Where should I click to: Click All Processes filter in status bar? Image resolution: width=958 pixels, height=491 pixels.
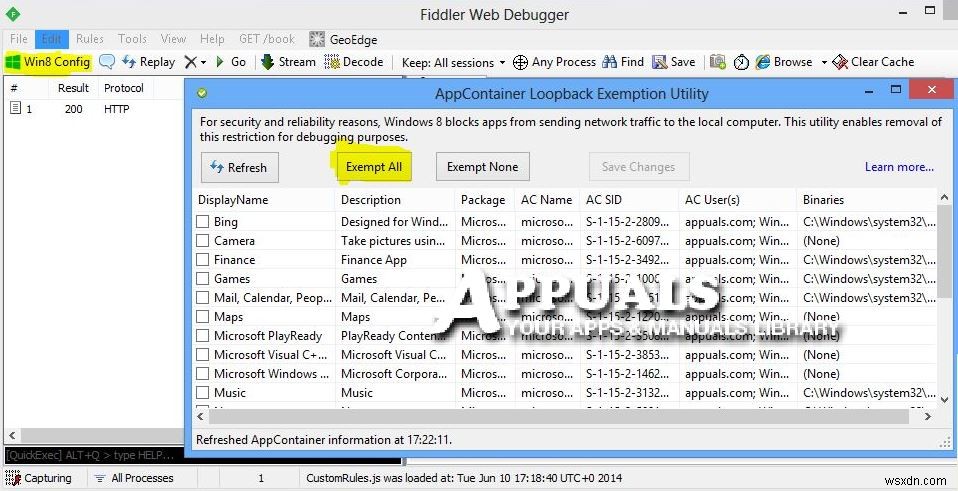click(x=134, y=478)
